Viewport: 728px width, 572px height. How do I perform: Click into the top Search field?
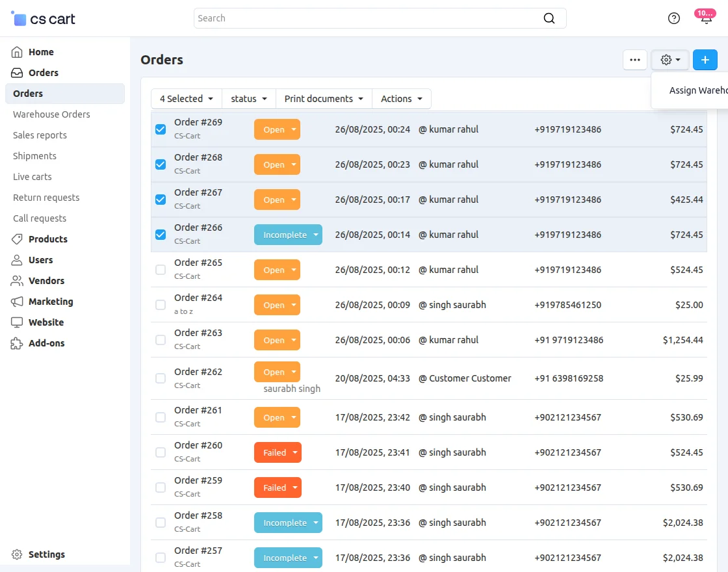367,18
